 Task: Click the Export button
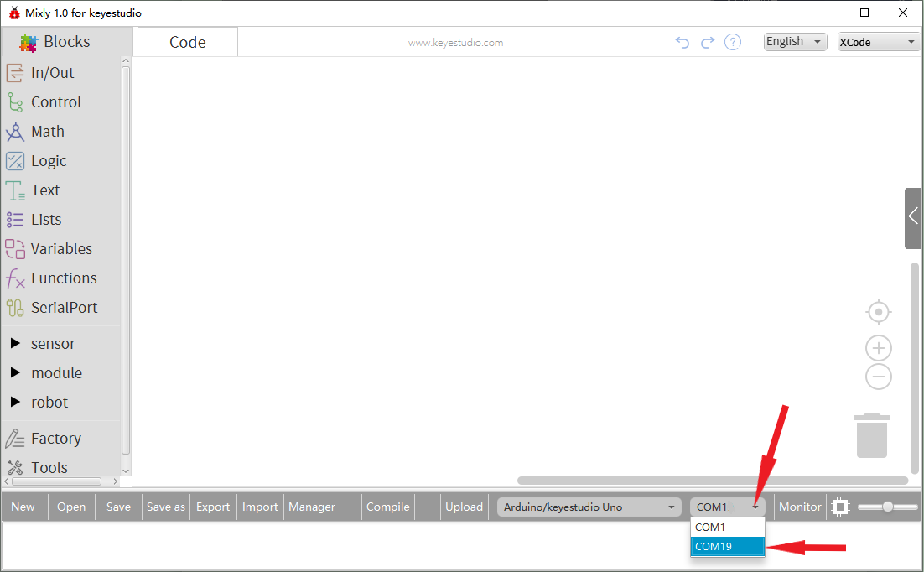(x=213, y=507)
